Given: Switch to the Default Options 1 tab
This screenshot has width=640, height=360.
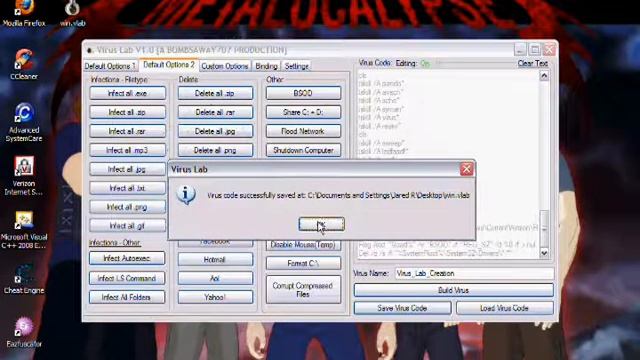Looking at the screenshot, I should [x=110, y=66].
